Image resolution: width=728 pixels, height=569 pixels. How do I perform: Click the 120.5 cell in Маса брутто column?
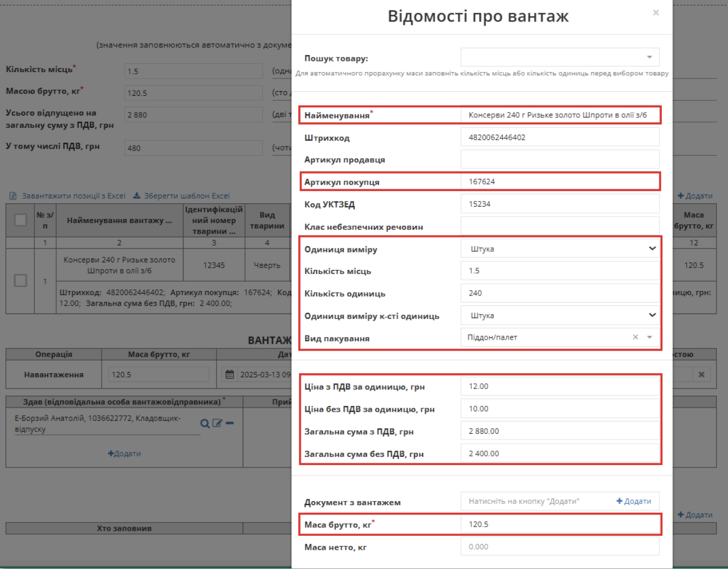(694, 265)
